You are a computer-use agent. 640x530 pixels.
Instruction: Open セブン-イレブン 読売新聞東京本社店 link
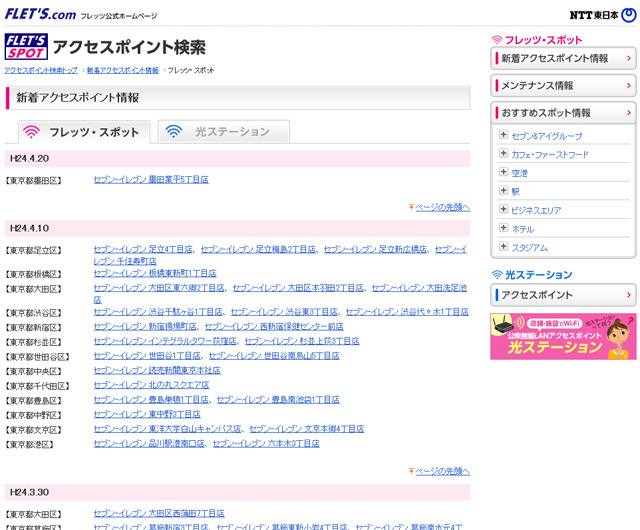coord(157,370)
